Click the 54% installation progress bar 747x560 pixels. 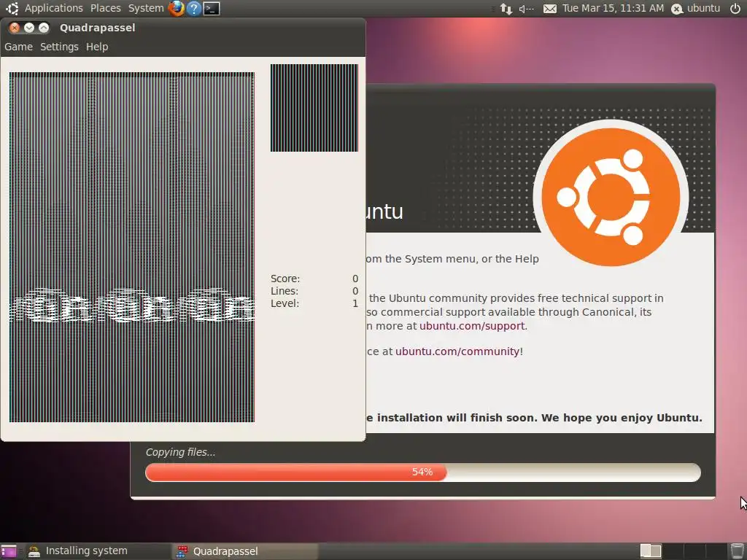pyautogui.click(x=423, y=472)
